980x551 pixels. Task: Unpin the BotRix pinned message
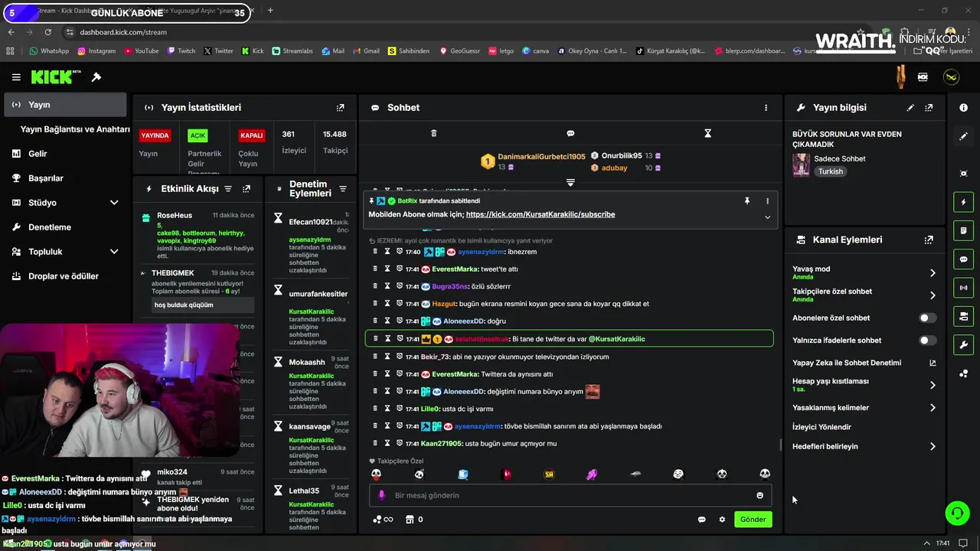(x=746, y=201)
